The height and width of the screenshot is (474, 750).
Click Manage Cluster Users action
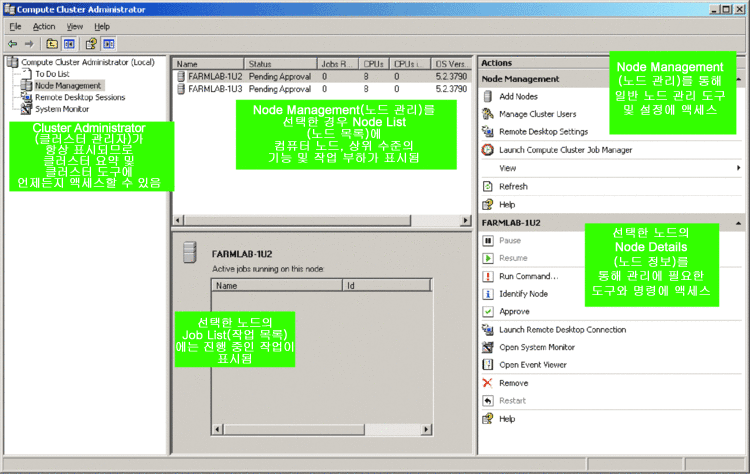click(538, 114)
